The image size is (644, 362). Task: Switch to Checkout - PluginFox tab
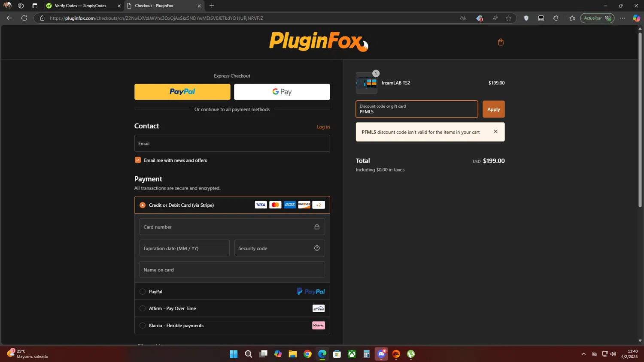pyautogui.click(x=164, y=6)
